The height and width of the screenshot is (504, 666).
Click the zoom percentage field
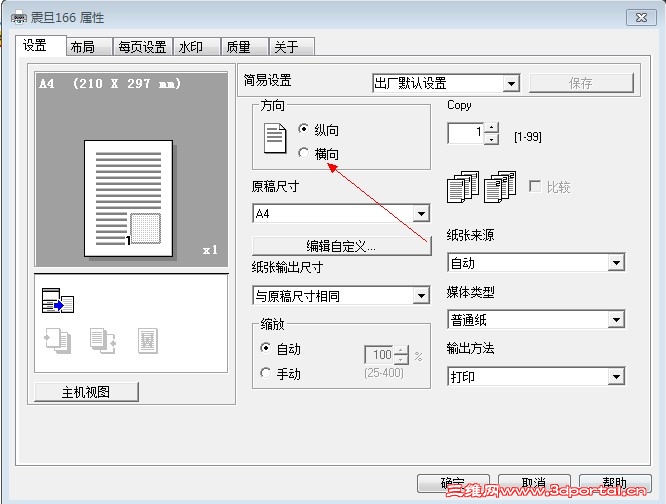point(379,355)
